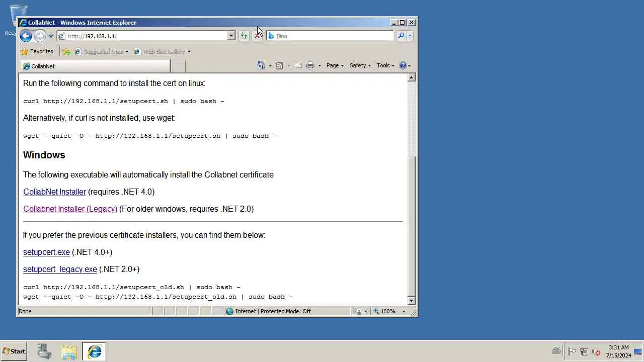Click the Print icon in command bar
The width and height of the screenshot is (644, 362).
pyautogui.click(x=310, y=65)
